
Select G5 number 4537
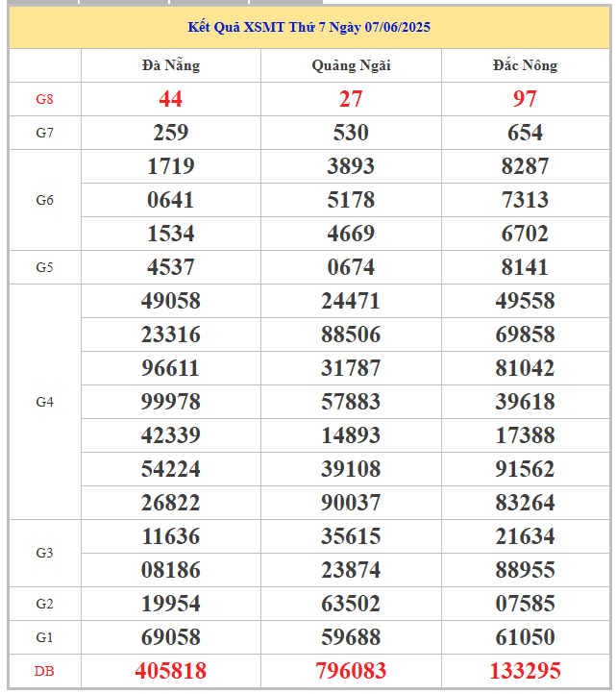coord(171,267)
